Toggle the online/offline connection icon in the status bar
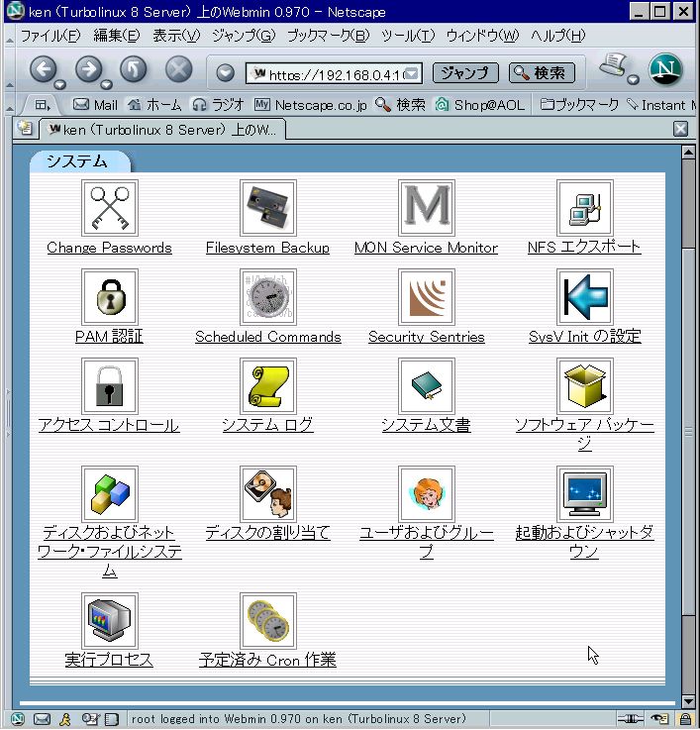 point(631,719)
